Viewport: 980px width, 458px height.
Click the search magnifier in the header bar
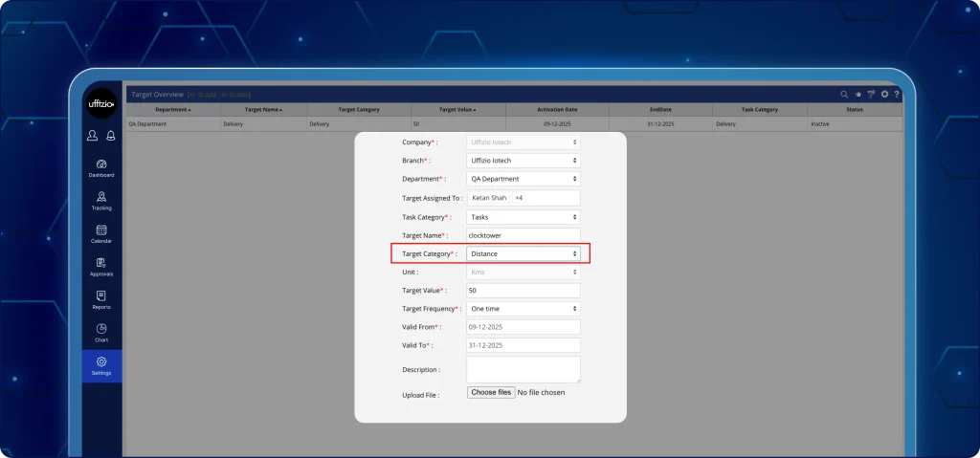tap(844, 95)
